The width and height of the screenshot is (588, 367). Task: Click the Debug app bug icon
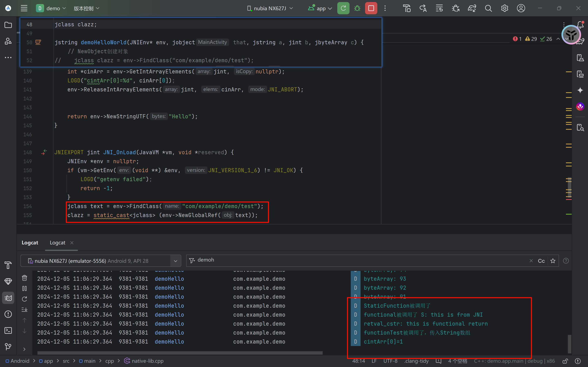357,8
